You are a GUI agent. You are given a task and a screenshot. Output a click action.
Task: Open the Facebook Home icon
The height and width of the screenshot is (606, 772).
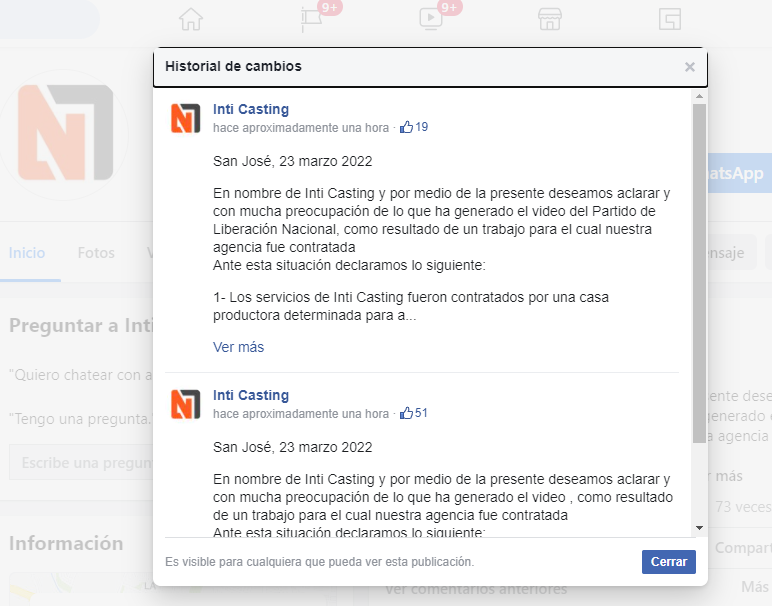coord(190,20)
